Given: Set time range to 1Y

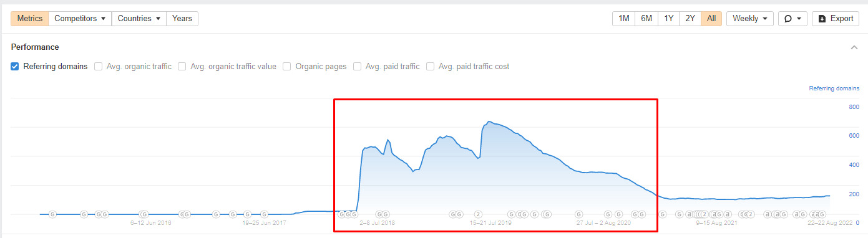Looking at the screenshot, I should (668, 19).
